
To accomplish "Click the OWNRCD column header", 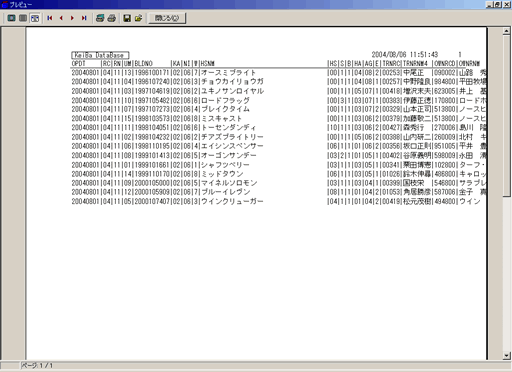I will pos(445,63).
